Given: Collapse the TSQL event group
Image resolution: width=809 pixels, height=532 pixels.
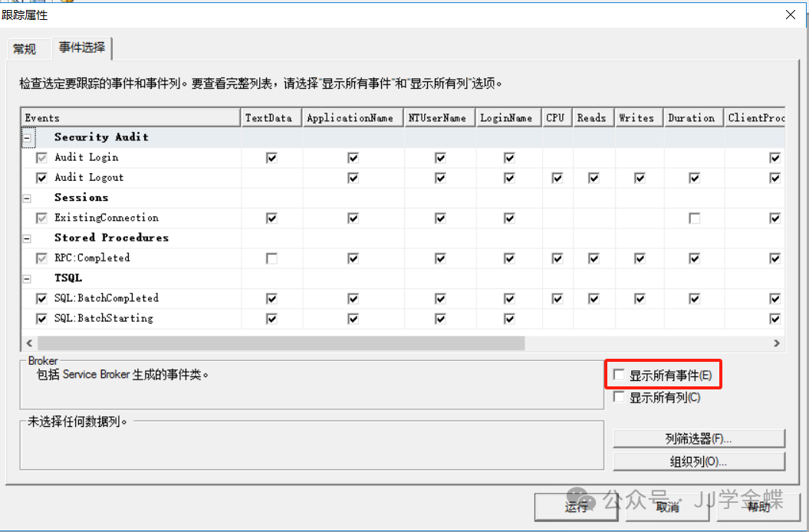Looking at the screenshot, I should point(27,278).
